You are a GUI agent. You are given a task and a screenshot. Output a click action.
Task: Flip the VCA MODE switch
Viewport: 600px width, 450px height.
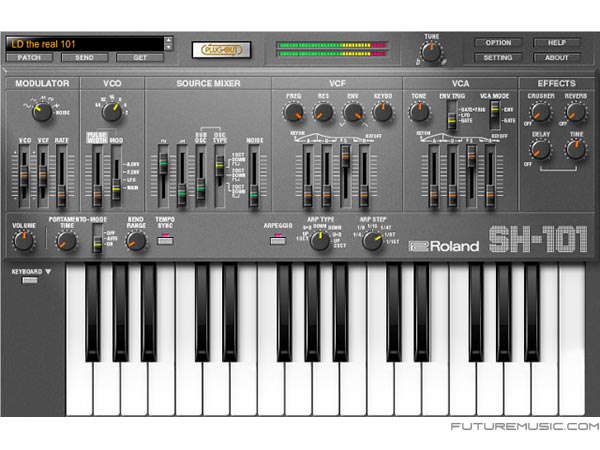point(495,115)
